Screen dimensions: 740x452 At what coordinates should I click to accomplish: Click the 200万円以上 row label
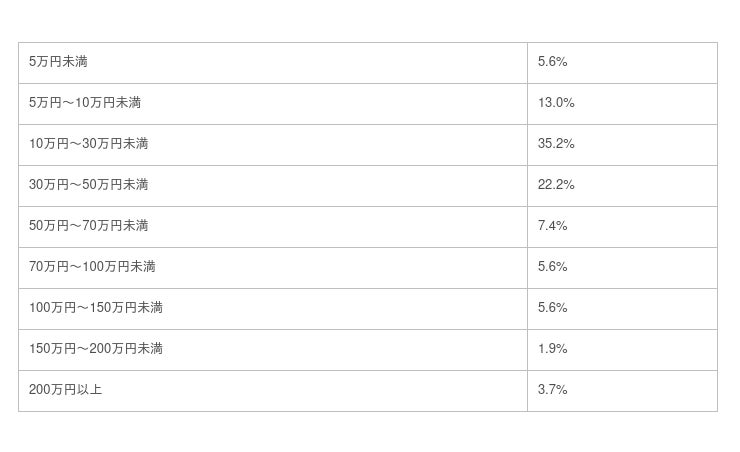[x=66, y=390]
